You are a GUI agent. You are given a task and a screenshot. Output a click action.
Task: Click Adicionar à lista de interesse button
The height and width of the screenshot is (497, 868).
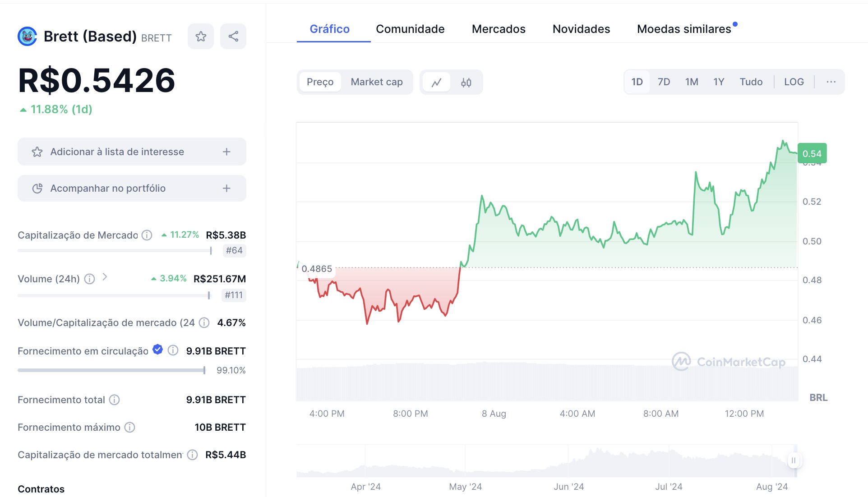coord(132,152)
